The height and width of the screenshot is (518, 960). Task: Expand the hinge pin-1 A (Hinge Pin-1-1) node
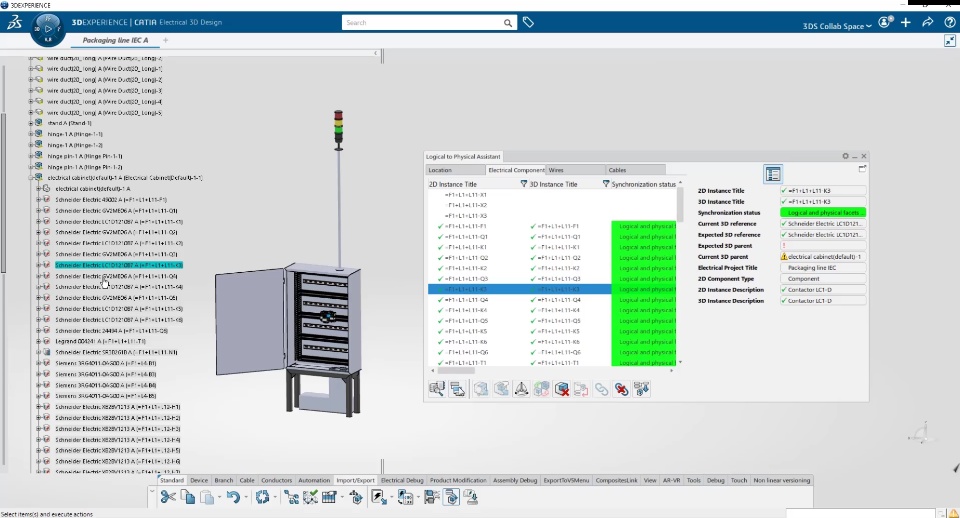[x=31, y=156]
